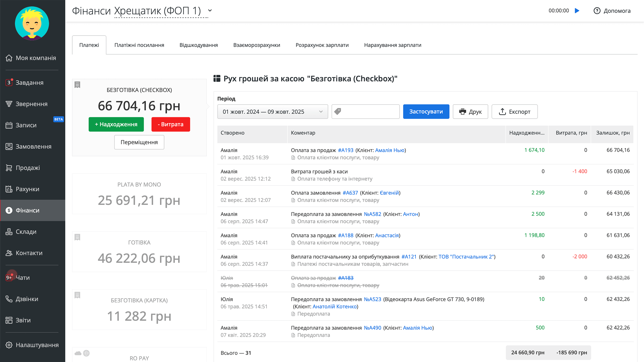This screenshot has height=362, width=644.
Task: Open Чати with 9+ badge
Action: tap(23, 278)
